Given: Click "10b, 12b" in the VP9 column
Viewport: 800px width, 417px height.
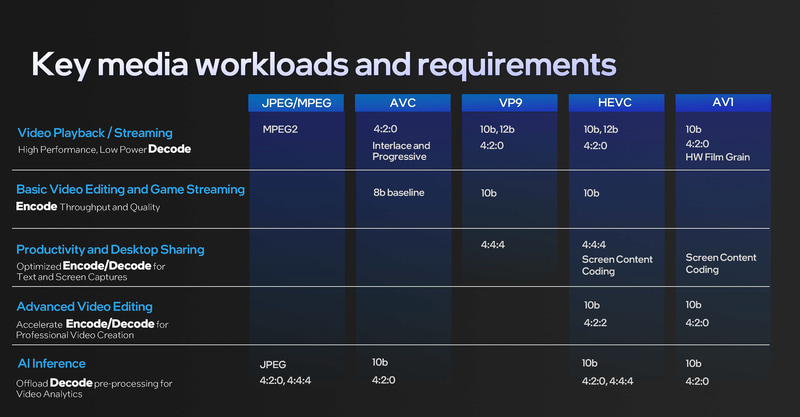Looking at the screenshot, I should click(497, 129).
